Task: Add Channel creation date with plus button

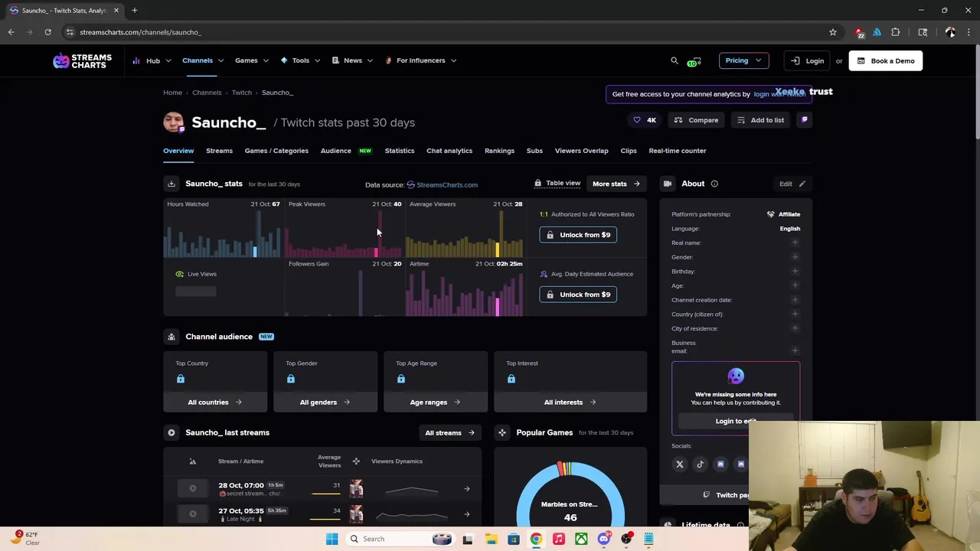Action: click(x=795, y=300)
